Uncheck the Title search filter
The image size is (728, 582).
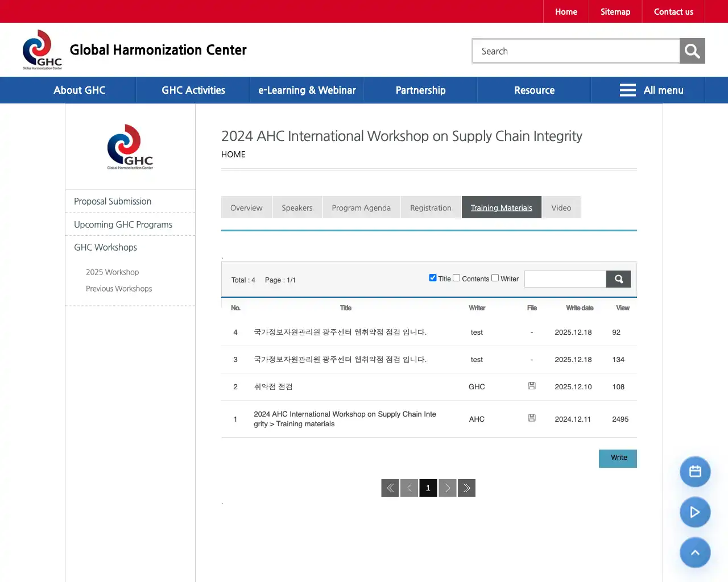433,277
